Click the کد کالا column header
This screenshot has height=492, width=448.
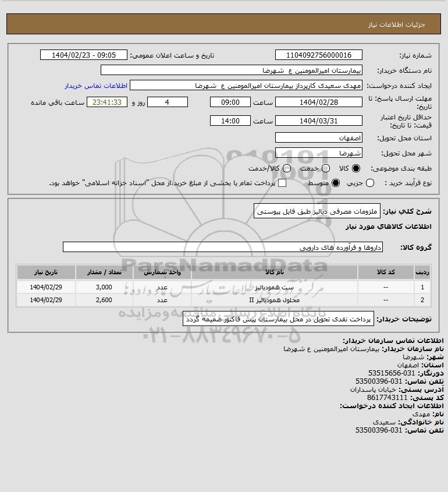point(386,272)
